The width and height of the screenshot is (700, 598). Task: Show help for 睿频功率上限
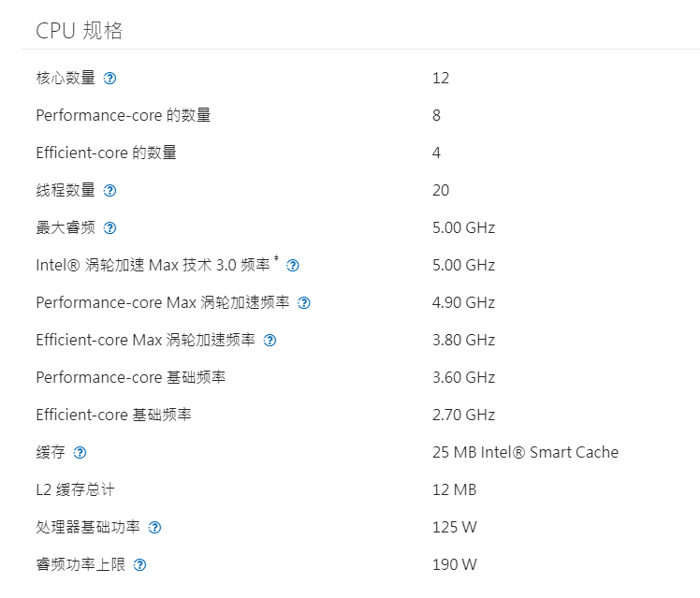[x=139, y=565]
